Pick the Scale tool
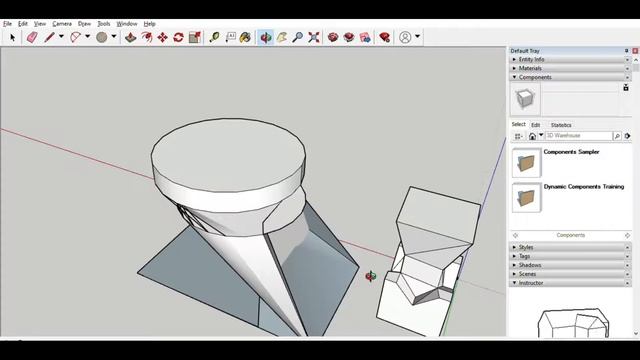The image size is (640, 360). (x=195, y=38)
